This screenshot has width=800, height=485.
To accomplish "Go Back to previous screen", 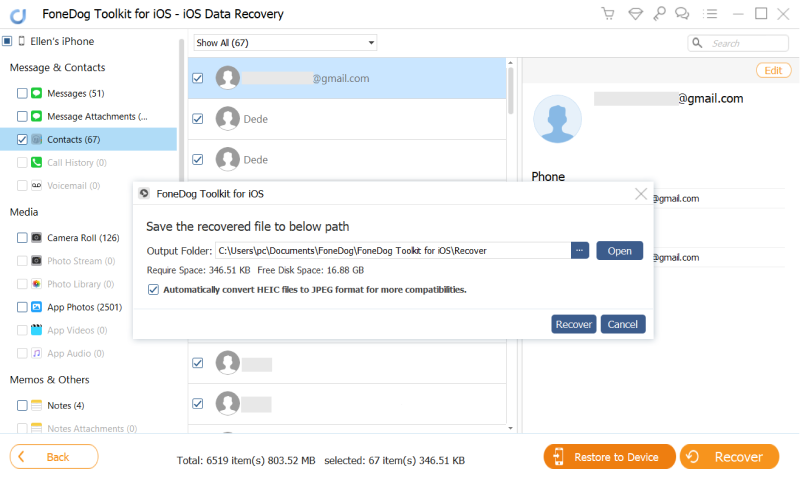I will (x=54, y=456).
